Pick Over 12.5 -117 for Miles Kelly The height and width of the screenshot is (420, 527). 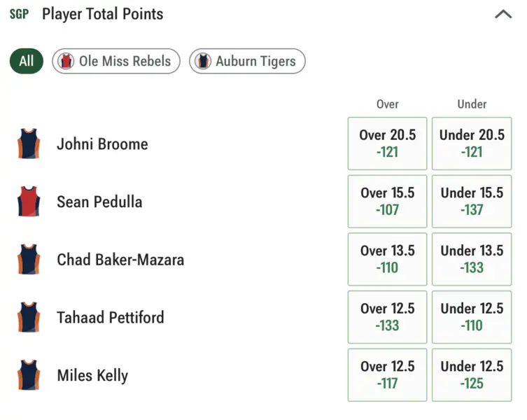pyautogui.click(x=387, y=375)
